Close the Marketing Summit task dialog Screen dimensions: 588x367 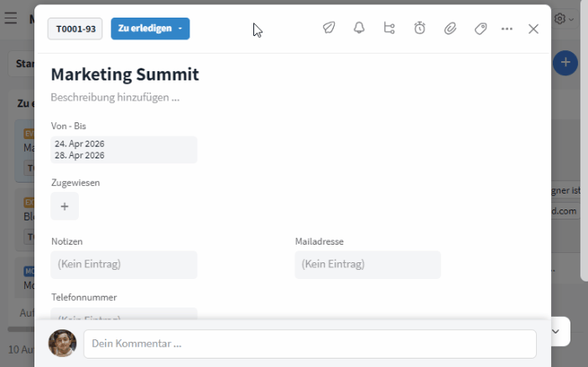point(533,28)
